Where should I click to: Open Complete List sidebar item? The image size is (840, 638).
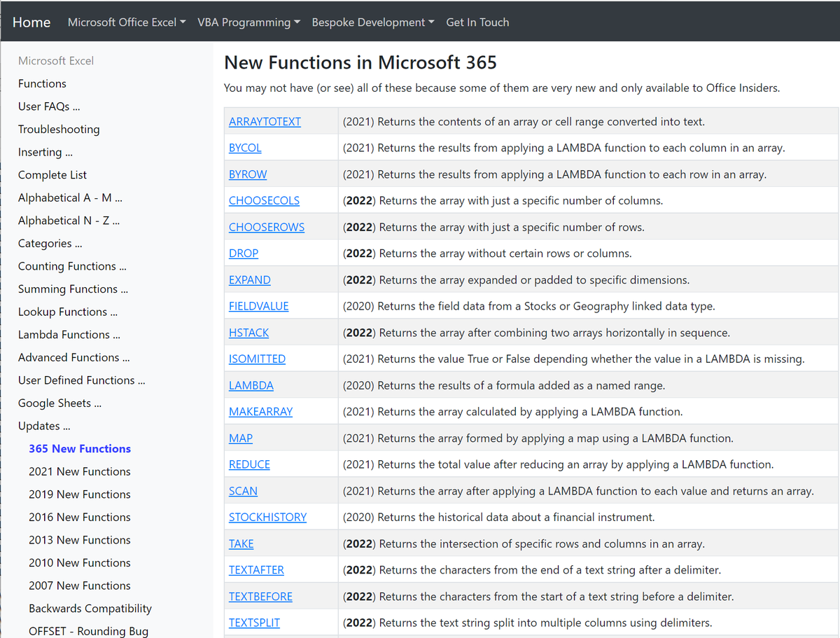tap(52, 175)
